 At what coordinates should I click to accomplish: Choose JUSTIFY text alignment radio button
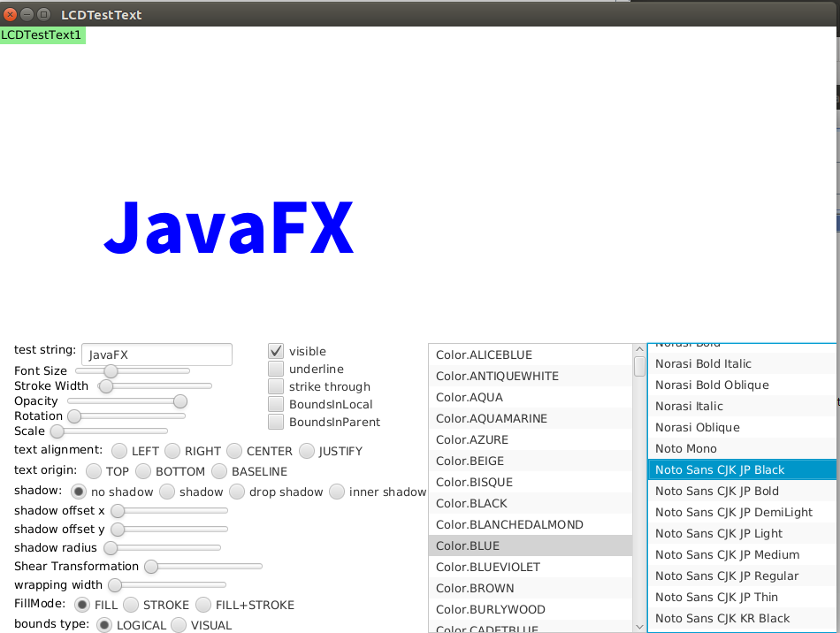[307, 451]
